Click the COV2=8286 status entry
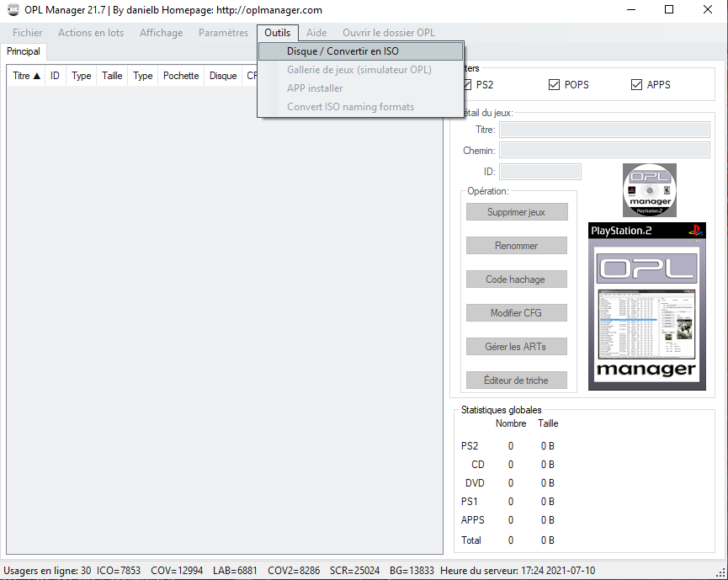Image resolution: width=728 pixels, height=580 pixels. pyautogui.click(x=294, y=570)
